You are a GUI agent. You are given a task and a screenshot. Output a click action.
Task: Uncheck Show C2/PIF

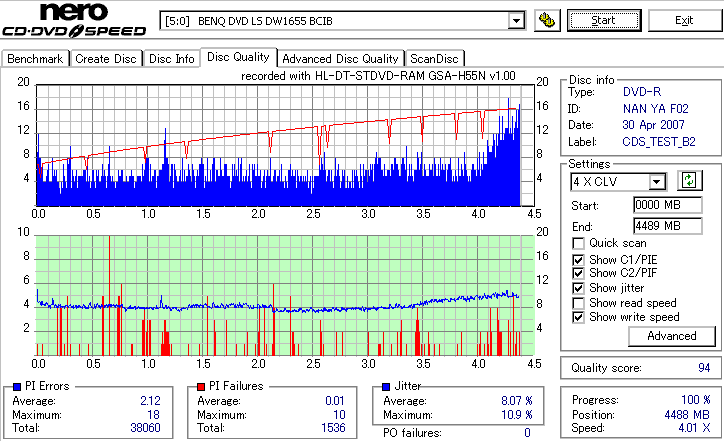(x=578, y=273)
